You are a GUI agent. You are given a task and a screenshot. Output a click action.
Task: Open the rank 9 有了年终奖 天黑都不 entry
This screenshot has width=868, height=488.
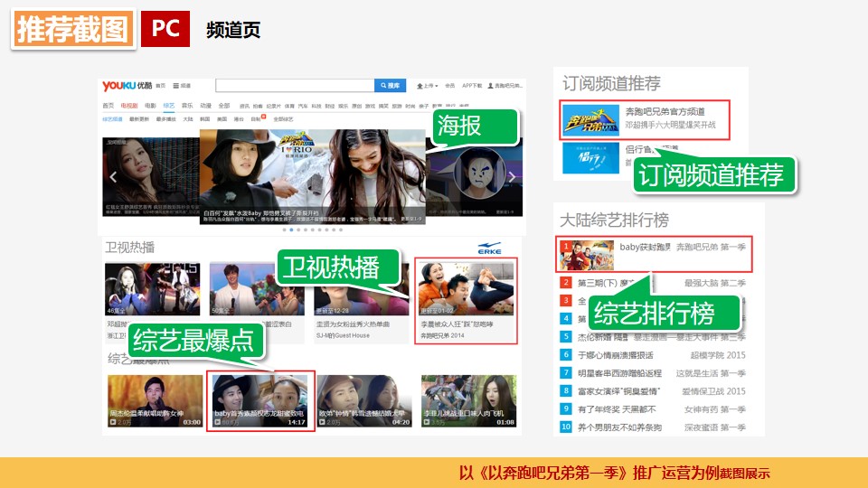point(617,409)
